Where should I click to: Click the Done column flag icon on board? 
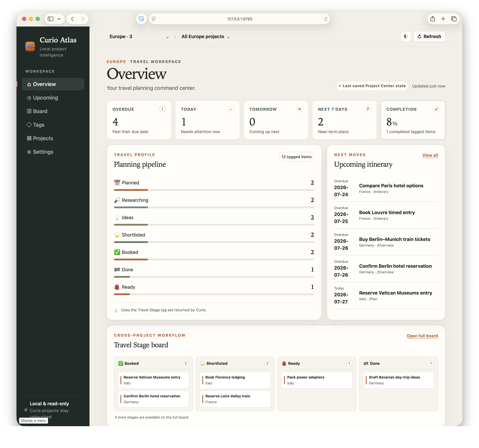tap(366, 363)
